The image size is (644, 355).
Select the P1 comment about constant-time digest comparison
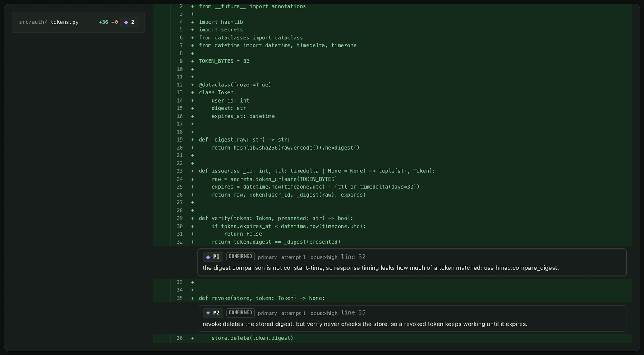[x=412, y=263]
